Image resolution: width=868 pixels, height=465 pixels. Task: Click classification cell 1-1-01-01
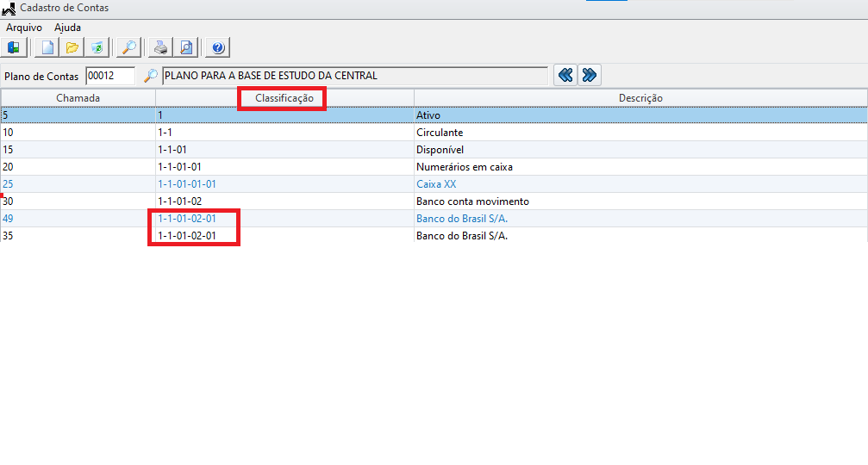click(x=284, y=166)
